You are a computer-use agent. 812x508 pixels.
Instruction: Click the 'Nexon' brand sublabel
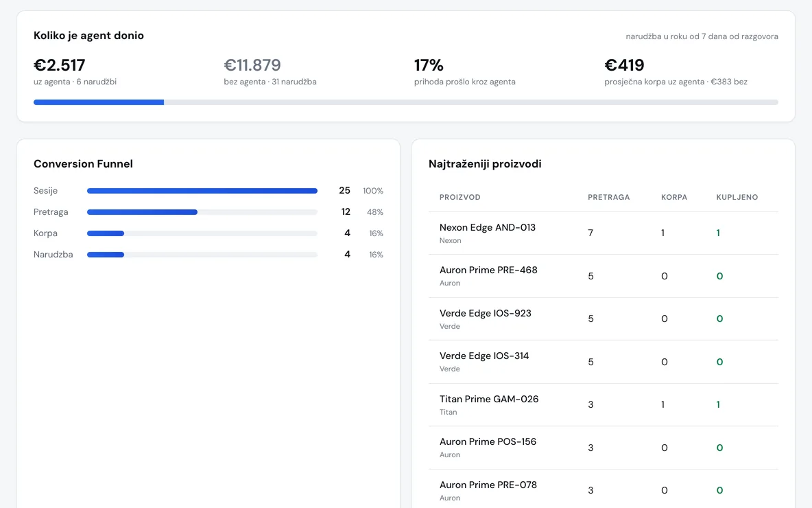(450, 240)
